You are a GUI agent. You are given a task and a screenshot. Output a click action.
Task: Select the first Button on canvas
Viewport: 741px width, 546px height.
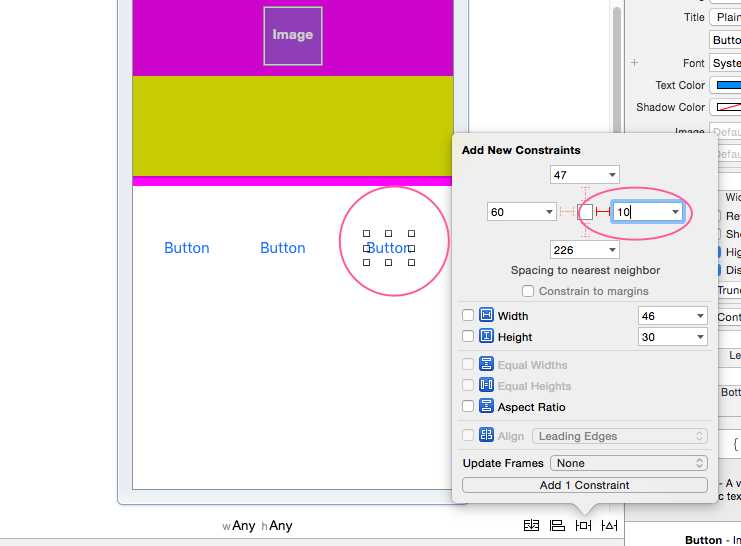click(187, 248)
